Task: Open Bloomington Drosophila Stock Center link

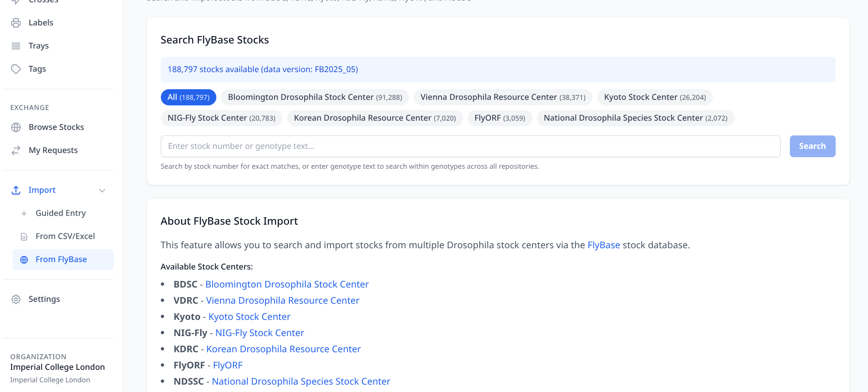Action: (287, 284)
